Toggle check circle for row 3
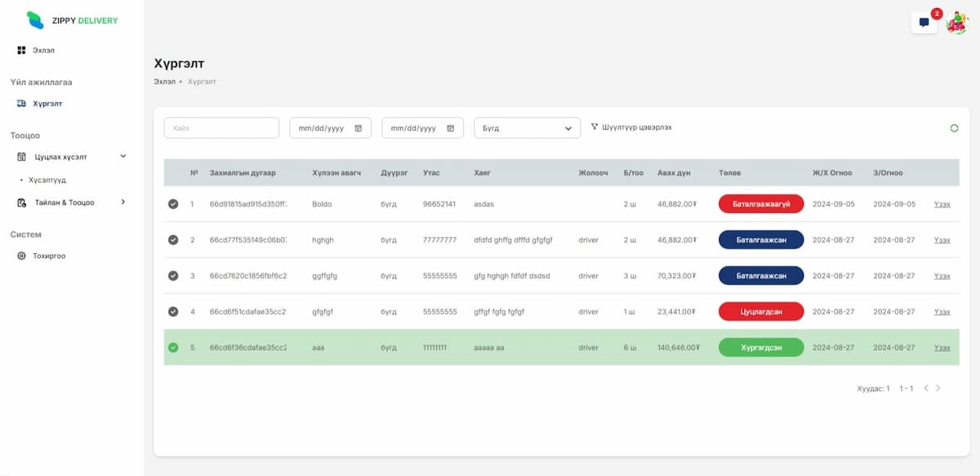The width and height of the screenshot is (980, 476). (x=173, y=276)
